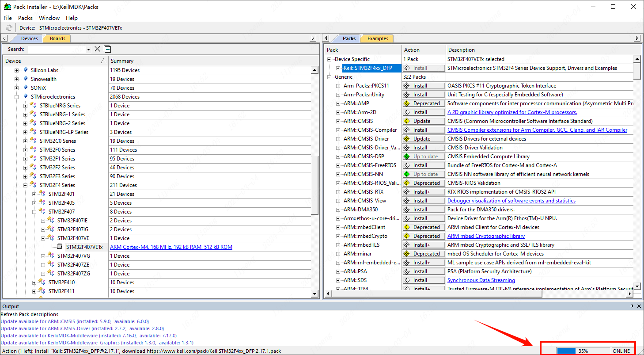Click the STM32F4 Series family icon
The image size is (644, 355).
34,185
